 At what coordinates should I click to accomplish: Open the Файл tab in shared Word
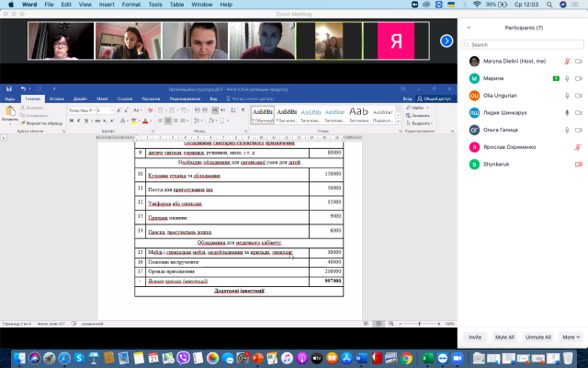click(x=10, y=98)
